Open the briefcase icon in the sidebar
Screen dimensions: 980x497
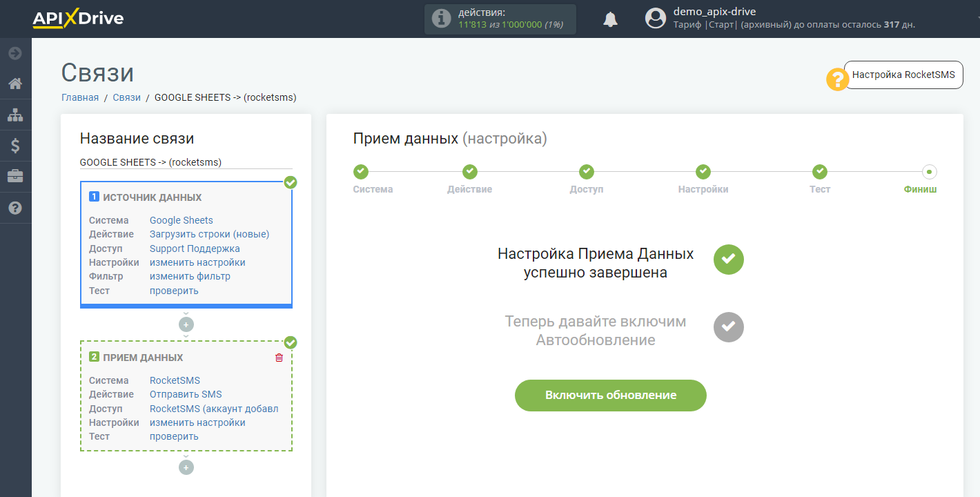(15, 177)
